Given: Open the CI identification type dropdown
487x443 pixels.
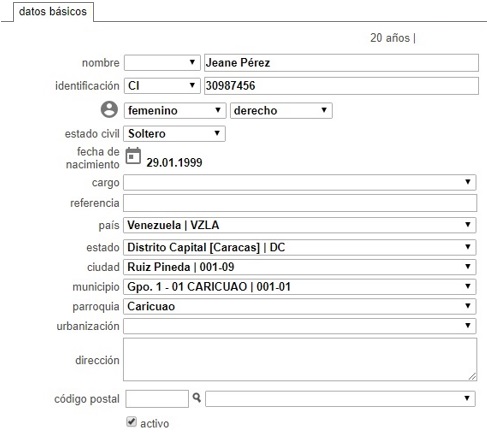Looking at the screenshot, I should point(162,86).
